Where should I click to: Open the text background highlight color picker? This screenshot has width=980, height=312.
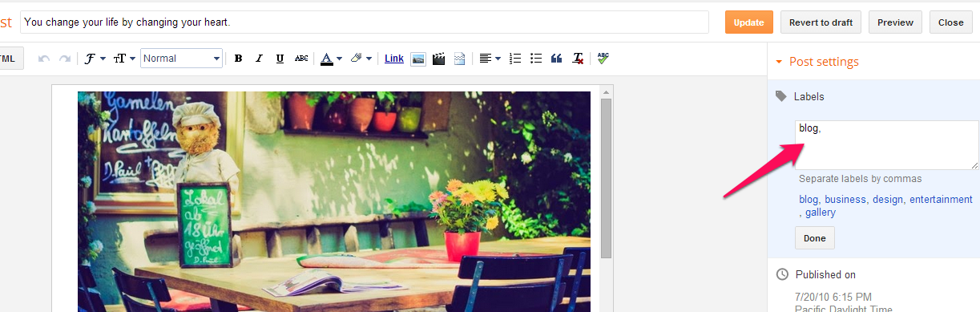pyautogui.click(x=361, y=59)
